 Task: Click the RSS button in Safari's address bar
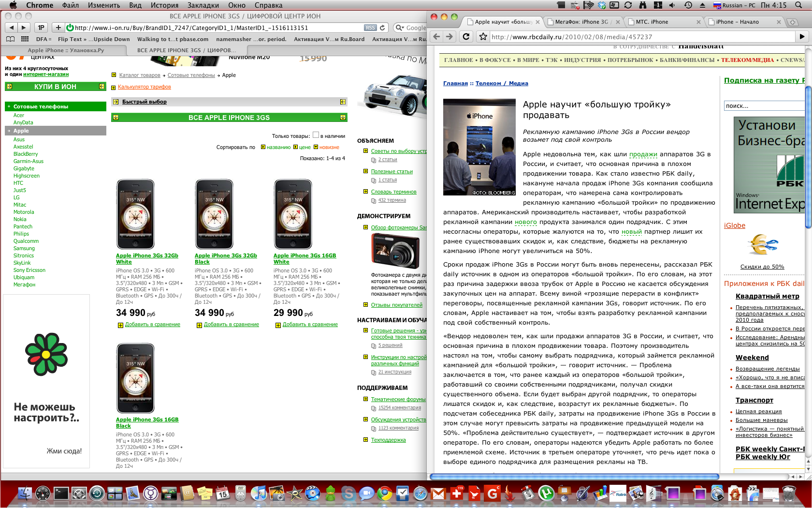tap(370, 28)
